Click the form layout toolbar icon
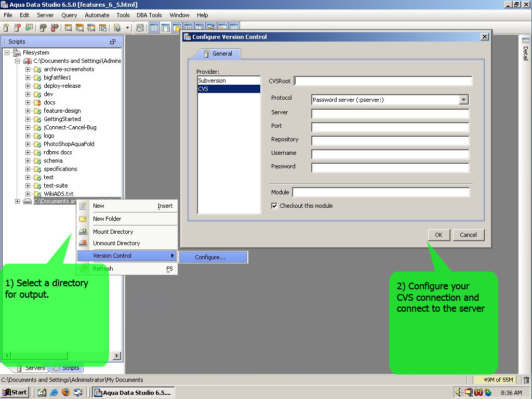Image resolution: width=532 pixels, height=399 pixels. 166,28
